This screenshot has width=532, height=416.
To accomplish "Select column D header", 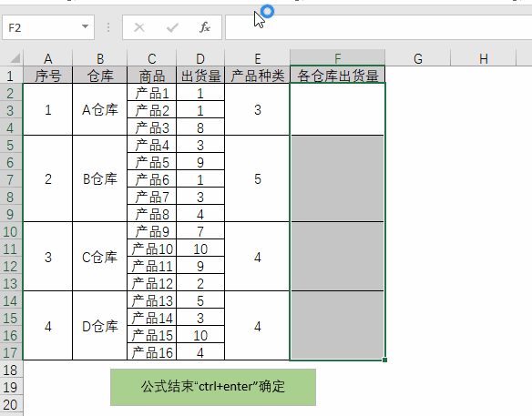I will (x=200, y=58).
